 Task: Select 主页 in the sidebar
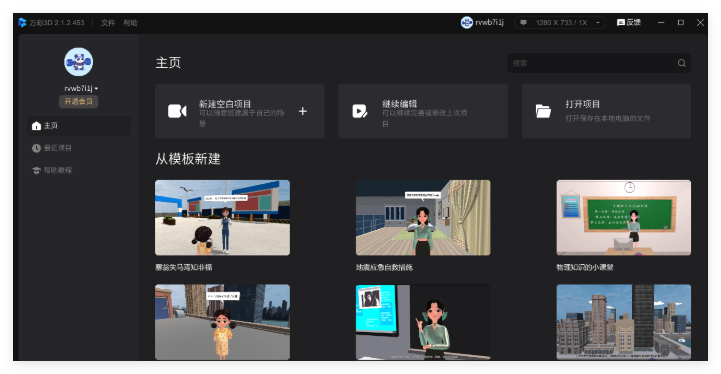(79, 126)
